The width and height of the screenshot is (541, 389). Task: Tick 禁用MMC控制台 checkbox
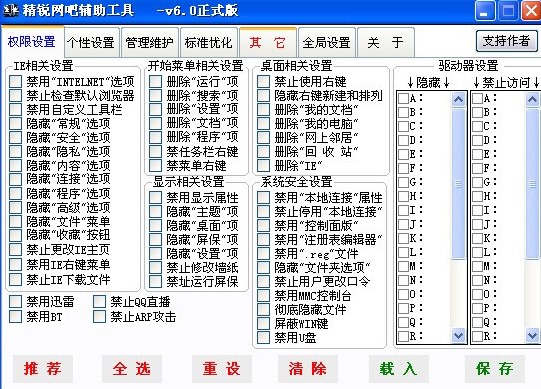264,295
